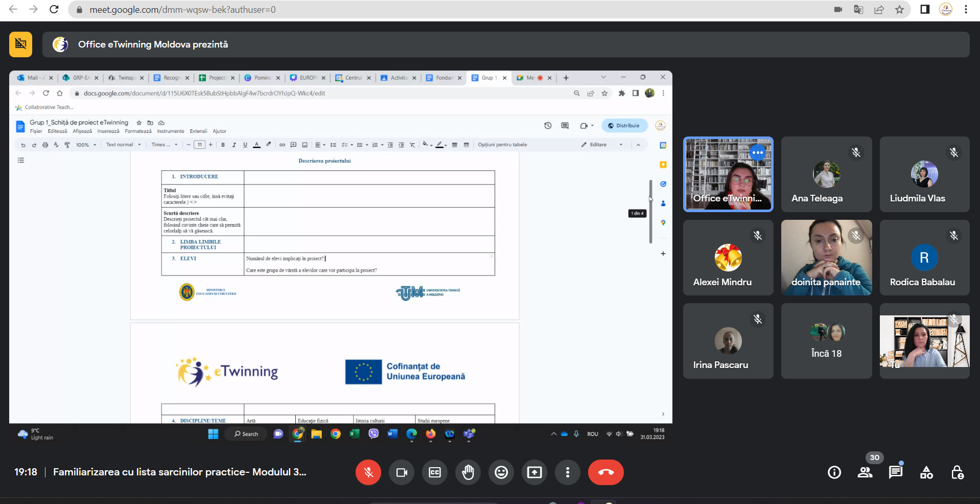Viewport: 980px width, 504px height.
Task: Open Editare mode dropdown
Action: (x=602, y=145)
